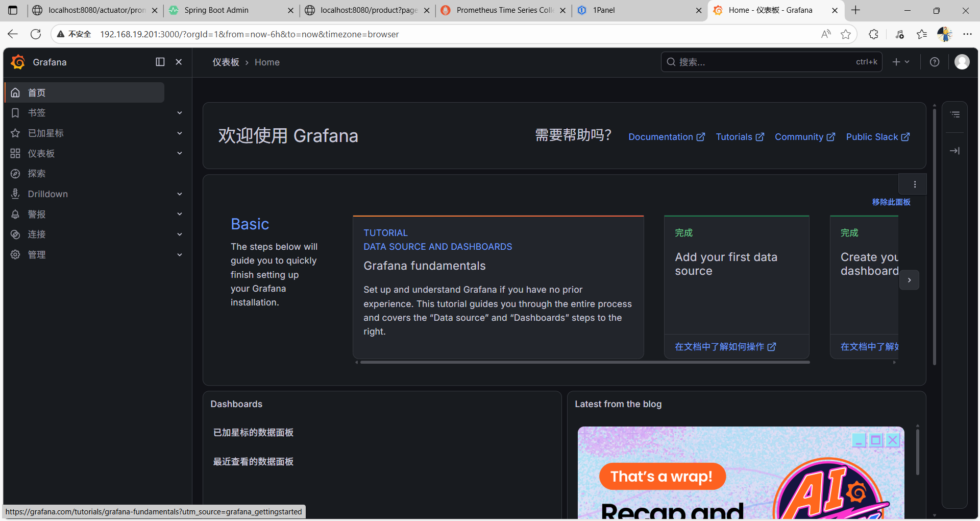Close the Spring Boot Admin tab
This screenshot has width=980, height=521.
coord(290,10)
